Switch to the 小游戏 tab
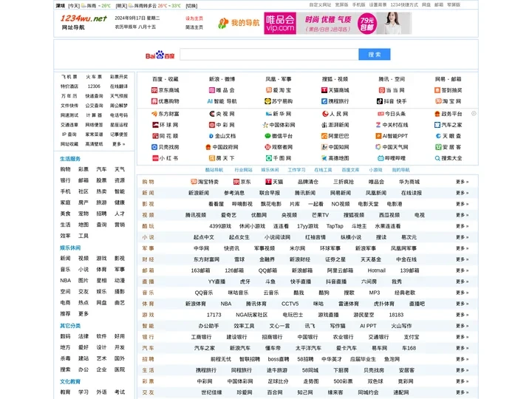The height and width of the screenshot is (399, 532). point(375,170)
